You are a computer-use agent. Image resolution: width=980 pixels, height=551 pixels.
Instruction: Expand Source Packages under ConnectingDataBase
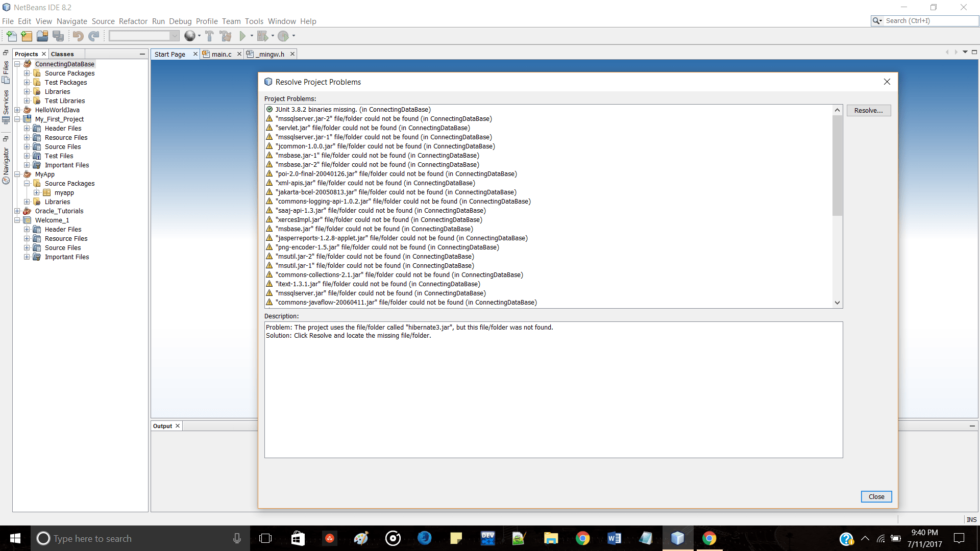tap(27, 73)
